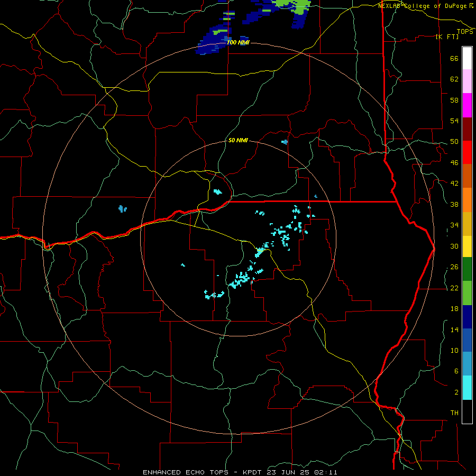Click the '14' legend value

pyautogui.click(x=454, y=329)
